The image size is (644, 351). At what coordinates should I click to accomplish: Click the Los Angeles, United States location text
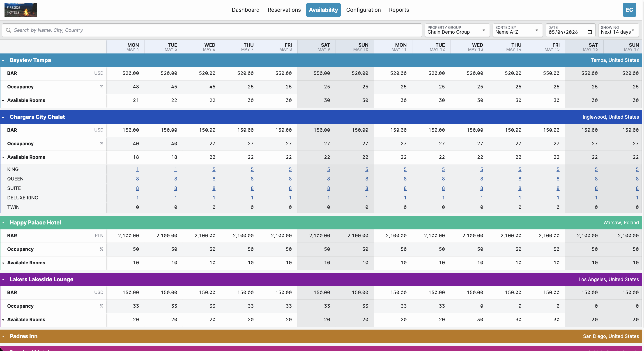coord(609,279)
